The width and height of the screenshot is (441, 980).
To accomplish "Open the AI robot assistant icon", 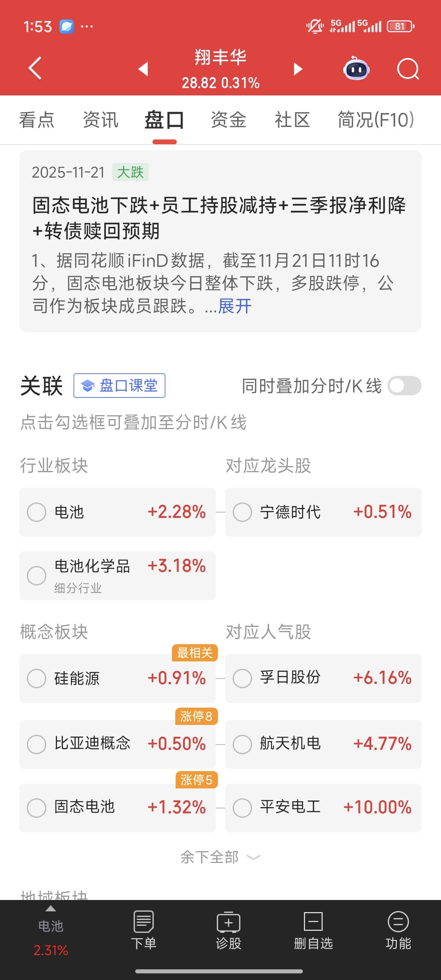I will (356, 69).
